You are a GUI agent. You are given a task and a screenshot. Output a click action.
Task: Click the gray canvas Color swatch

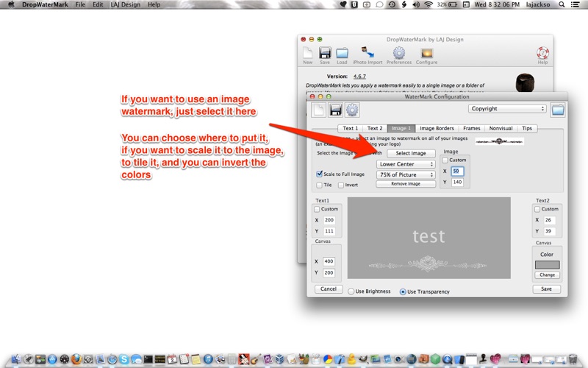pos(547,265)
